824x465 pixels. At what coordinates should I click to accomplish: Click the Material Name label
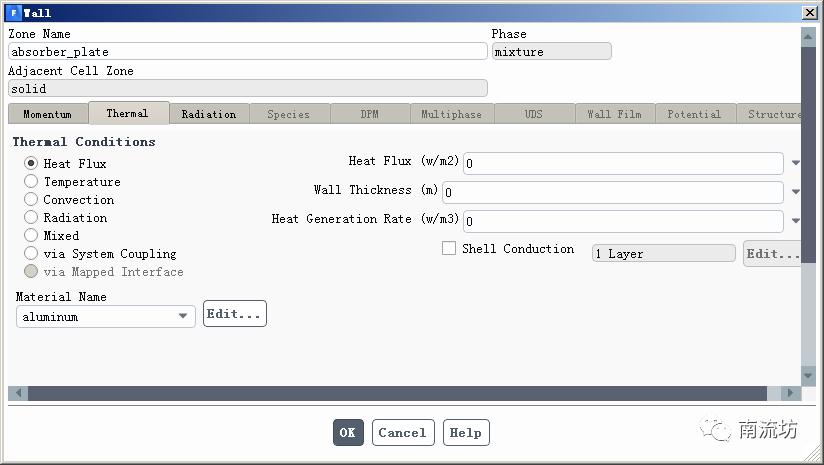pyautogui.click(x=61, y=297)
